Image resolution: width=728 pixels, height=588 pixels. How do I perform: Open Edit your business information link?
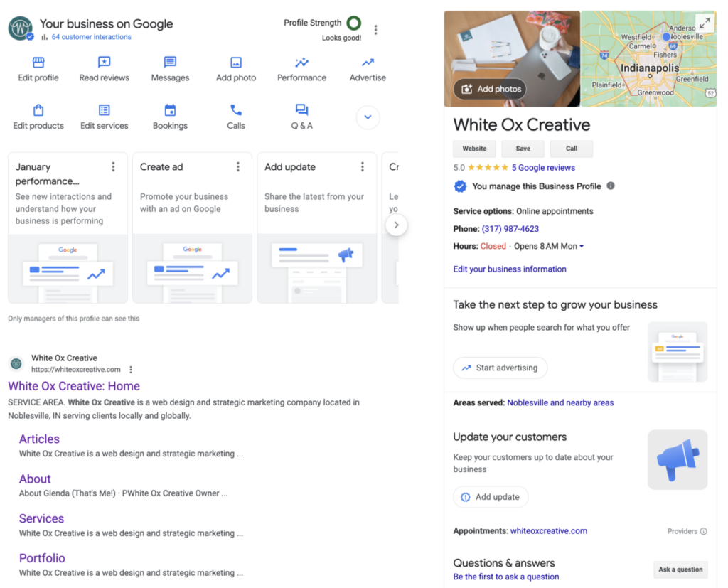[510, 269]
